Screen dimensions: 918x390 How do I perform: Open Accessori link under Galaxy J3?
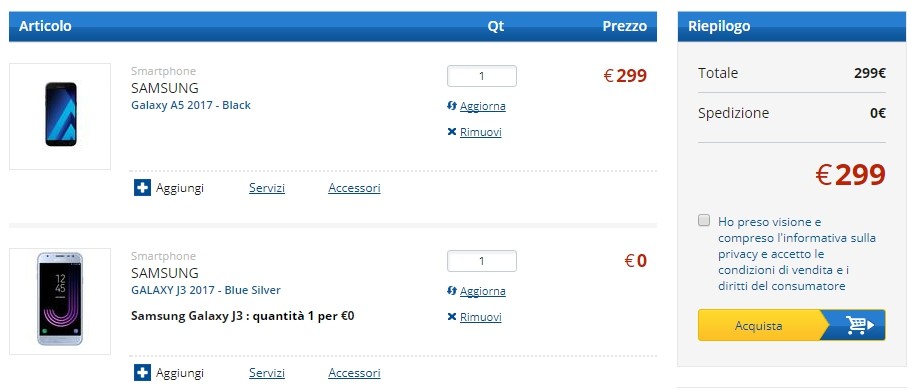click(354, 373)
